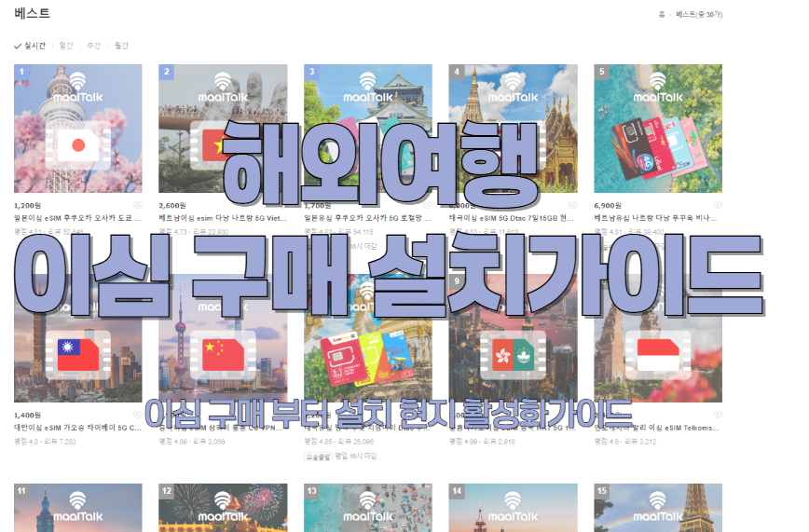Open title 일본유심 후쿠오카 오사카 5G 로컬망
Screen dimensions: 809x532
click(367, 218)
